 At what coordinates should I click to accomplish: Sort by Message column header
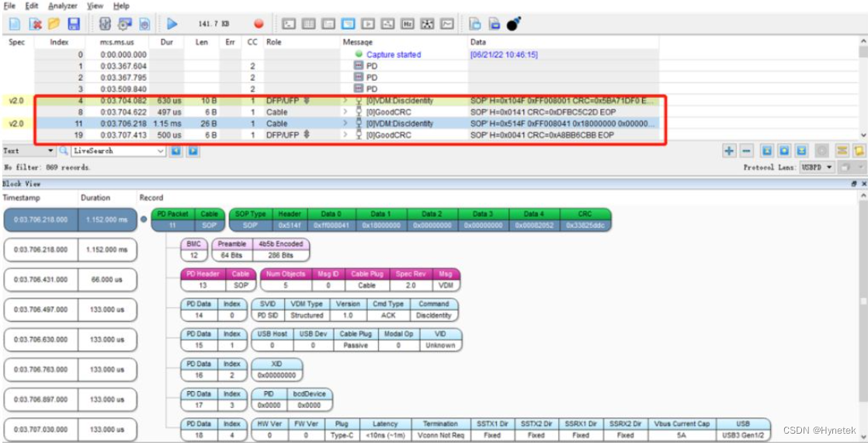pyautogui.click(x=404, y=42)
